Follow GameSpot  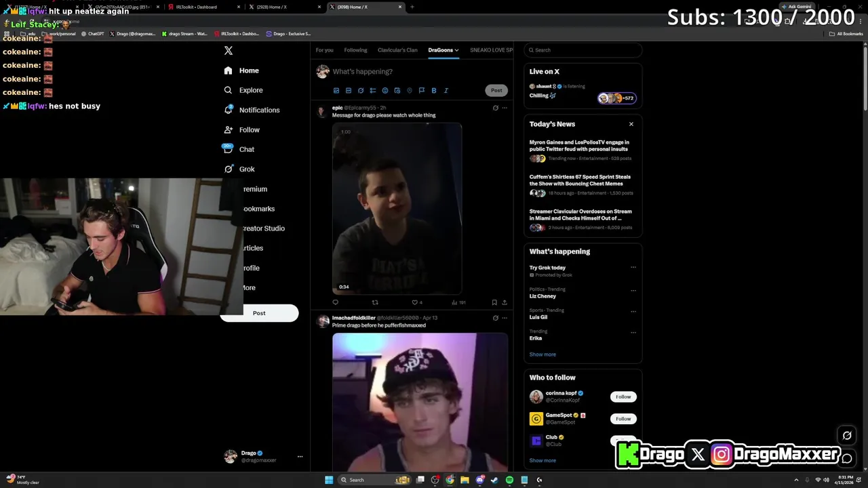tap(623, 419)
